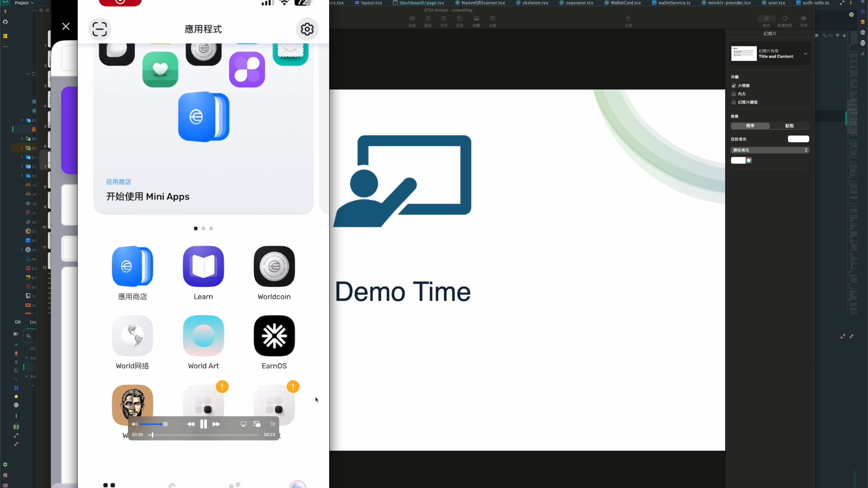The height and width of the screenshot is (488, 868).
Task: Open the 顏色填充 fill type dropdown
Action: point(770,150)
